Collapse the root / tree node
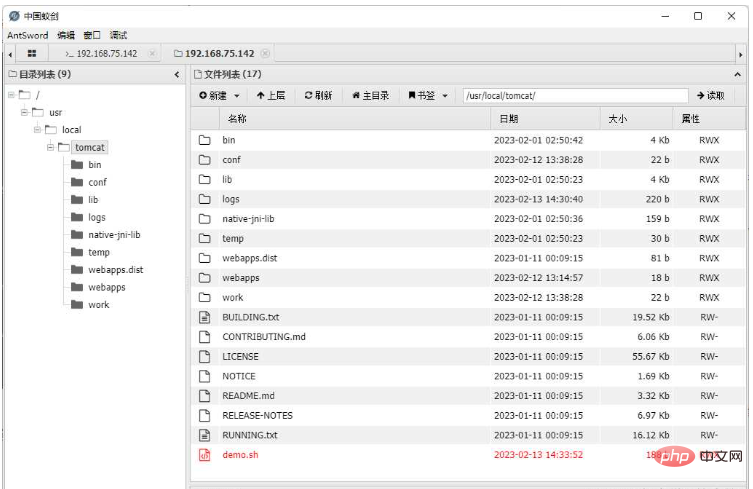The width and height of the screenshot is (753, 489). [12, 95]
